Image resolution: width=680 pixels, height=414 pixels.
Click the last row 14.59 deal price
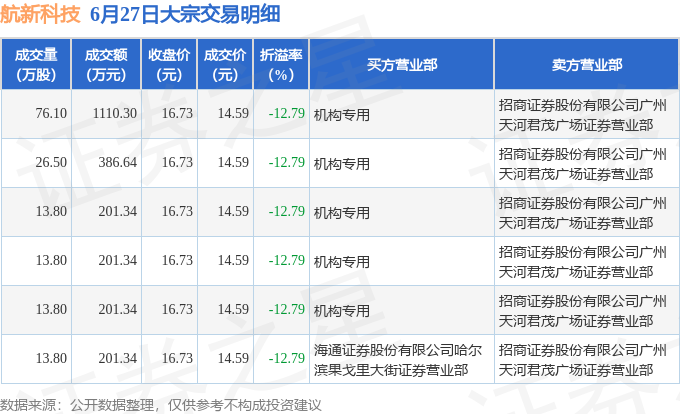[233, 359]
